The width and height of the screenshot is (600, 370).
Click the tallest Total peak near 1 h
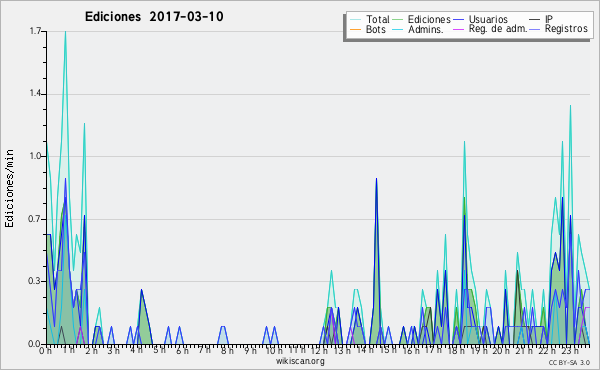point(65,32)
